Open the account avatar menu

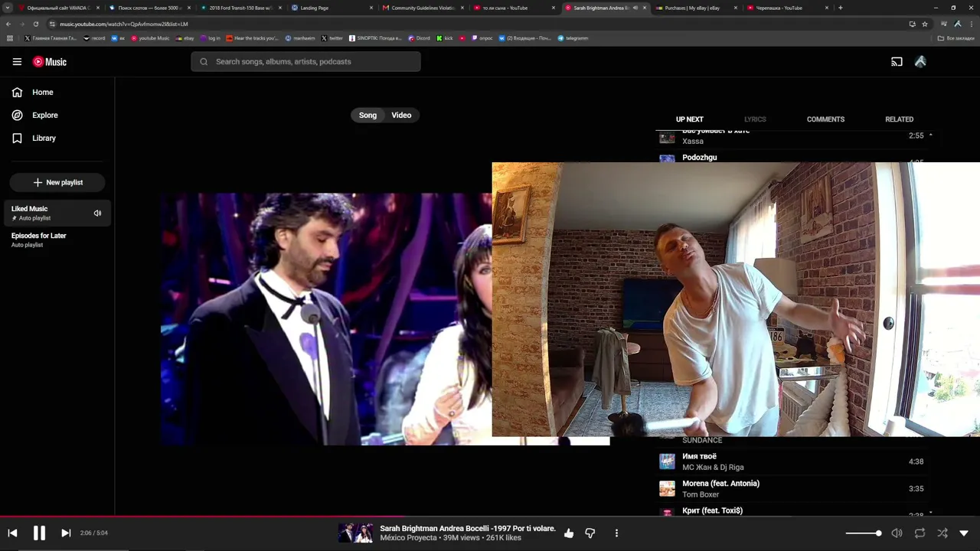[x=920, y=62]
